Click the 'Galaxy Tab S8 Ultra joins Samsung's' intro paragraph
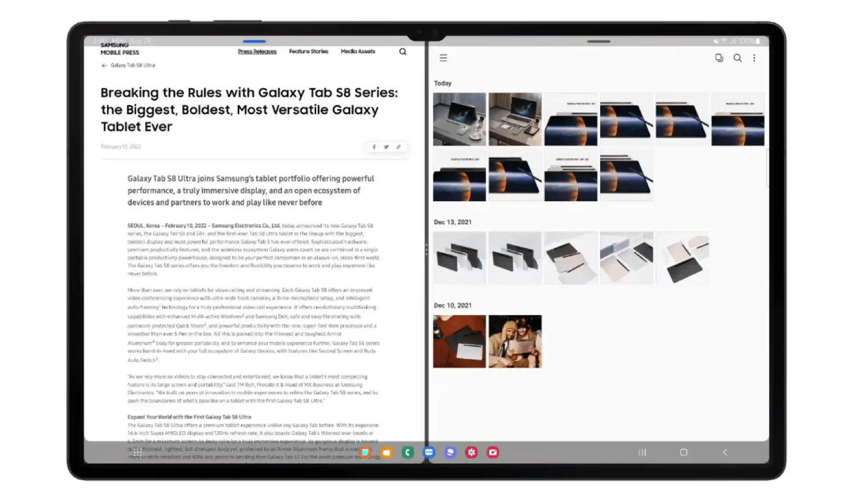This screenshot has width=854, height=504. 251,191
